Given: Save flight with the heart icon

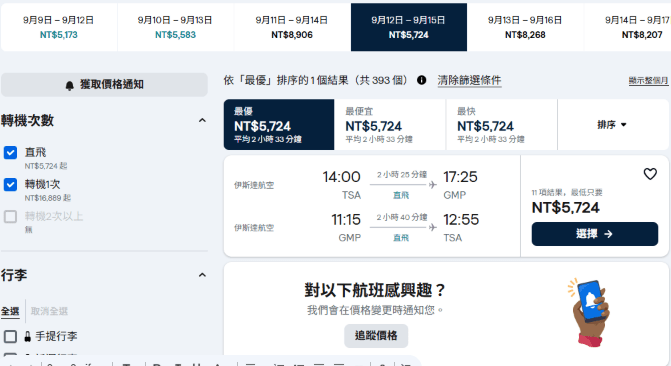Looking at the screenshot, I should tap(650, 174).
